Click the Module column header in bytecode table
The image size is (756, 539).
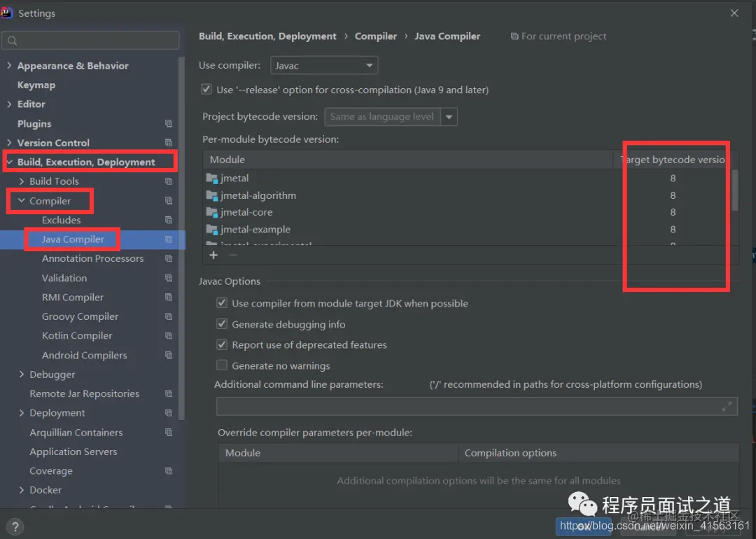(408, 160)
